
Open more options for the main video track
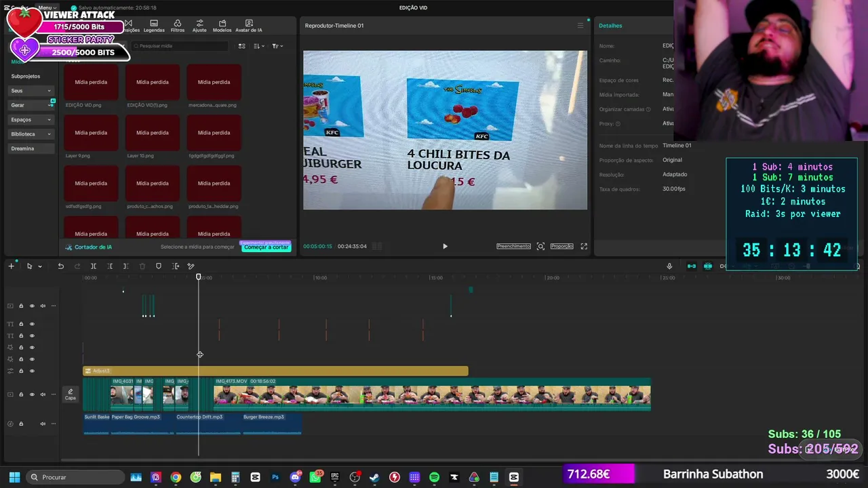[54, 394]
